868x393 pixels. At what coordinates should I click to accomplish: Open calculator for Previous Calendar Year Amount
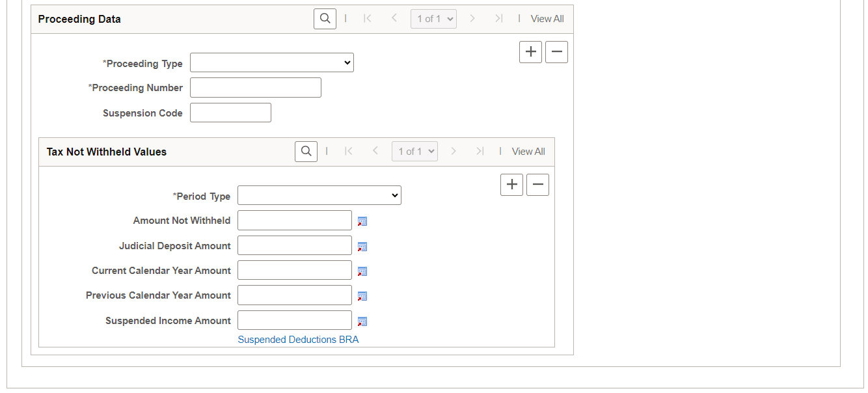point(362,296)
